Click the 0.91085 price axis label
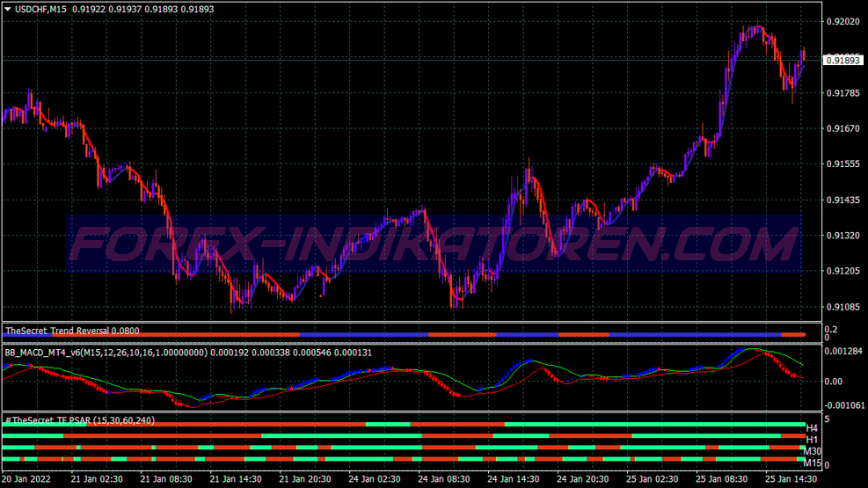This screenshot has height=488, width=868. (842, 307)
